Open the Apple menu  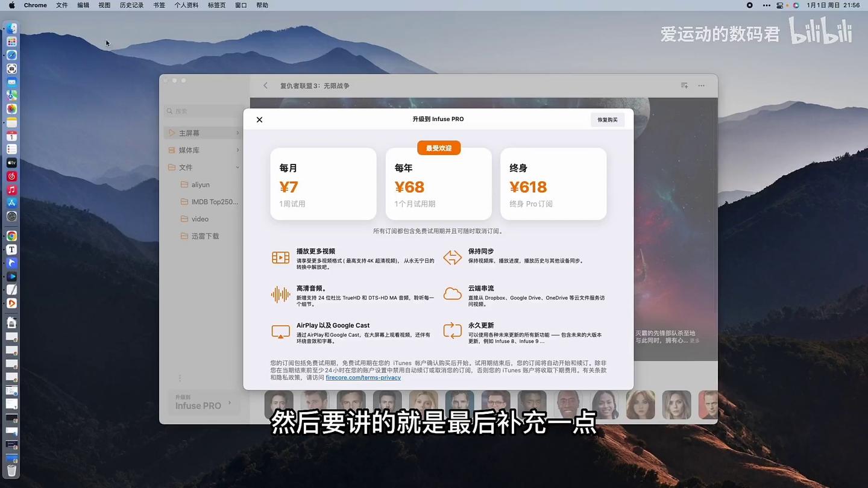click(11, 5)
